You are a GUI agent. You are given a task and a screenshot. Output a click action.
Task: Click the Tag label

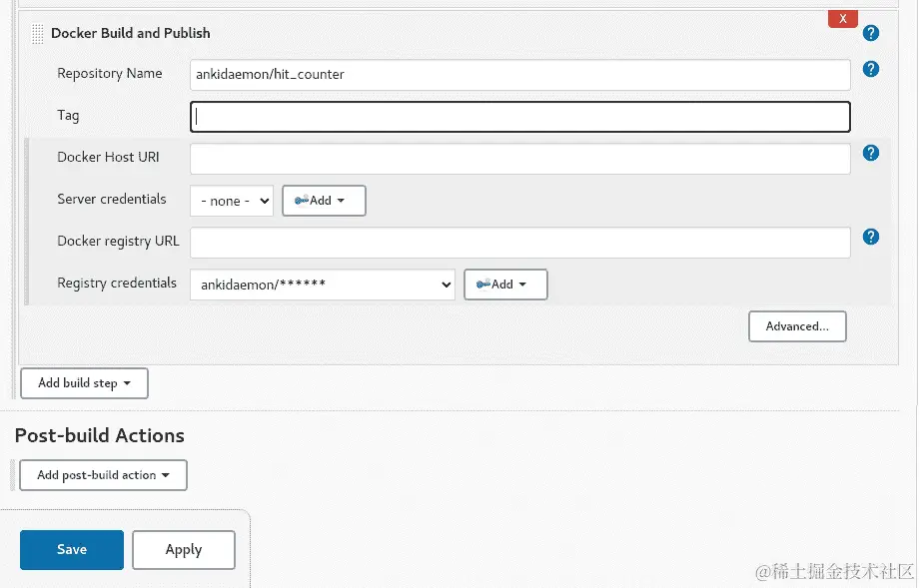coord(68,116)
